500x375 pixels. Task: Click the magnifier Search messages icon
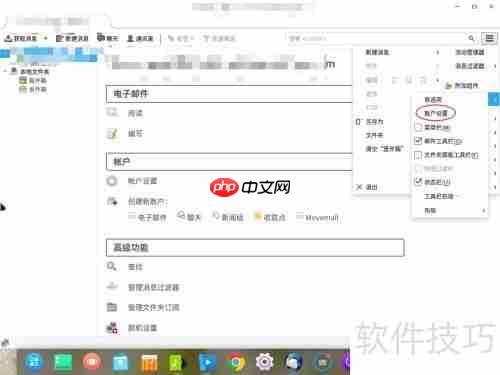click(111, 266)
